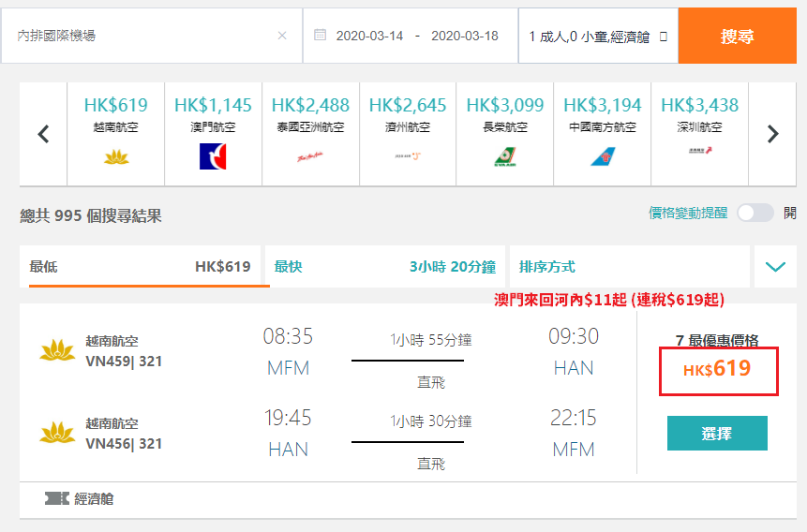Show more airlines with right arrow

click(772, 134)
